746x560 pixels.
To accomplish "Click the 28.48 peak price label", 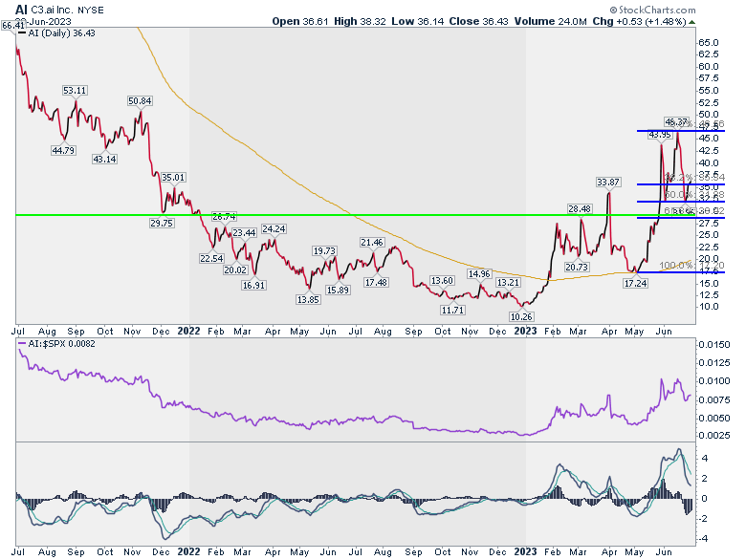I will 580,208.
